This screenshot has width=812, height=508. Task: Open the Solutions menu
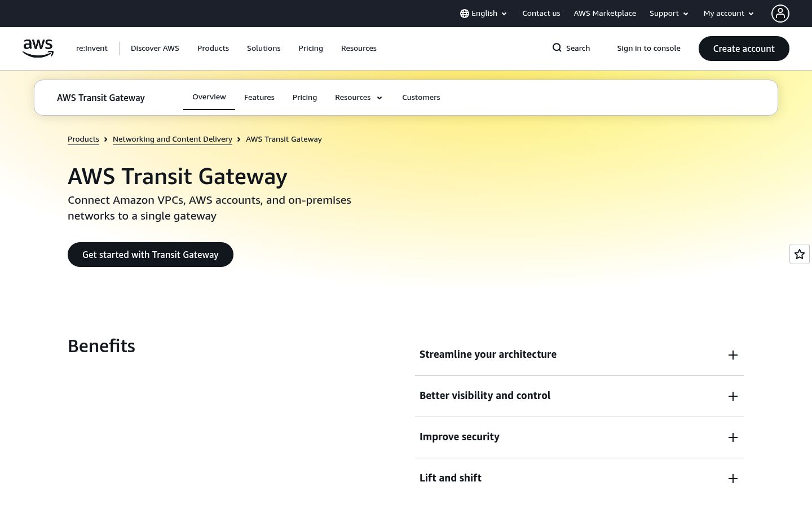264,49
